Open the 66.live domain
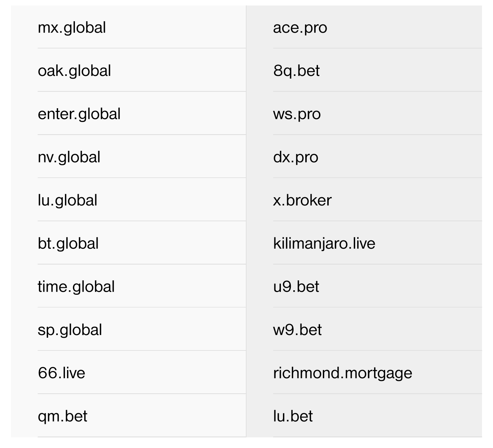 tap(62, 373)
